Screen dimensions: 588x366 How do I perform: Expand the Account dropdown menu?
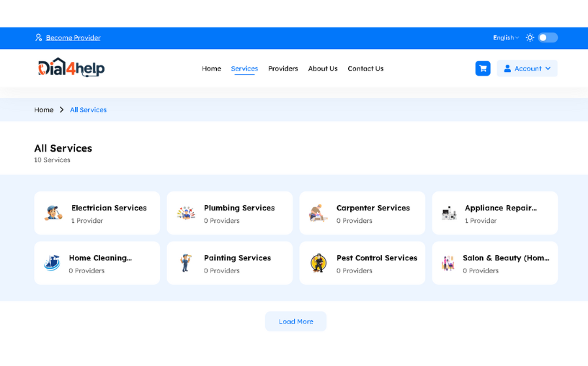pos(527,69)
